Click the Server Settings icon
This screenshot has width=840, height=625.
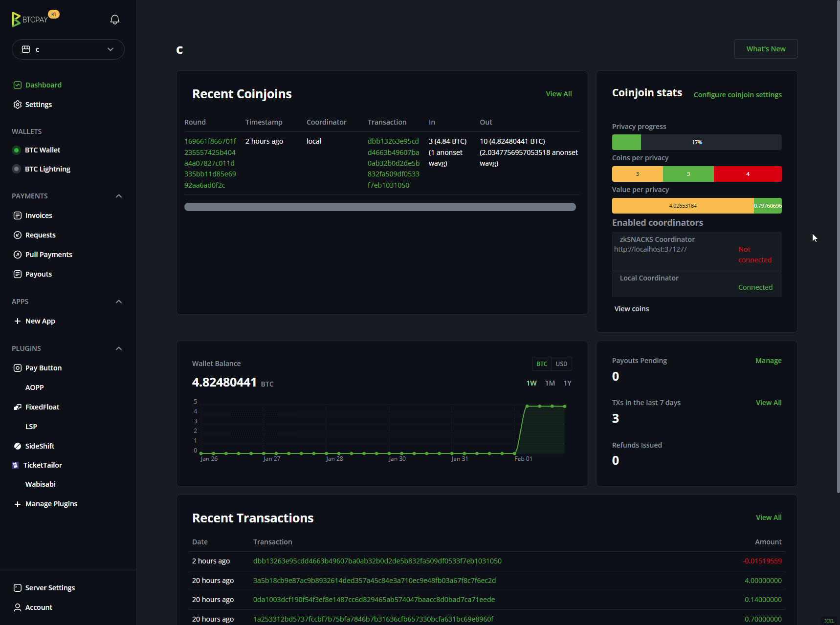pos(18,588)
